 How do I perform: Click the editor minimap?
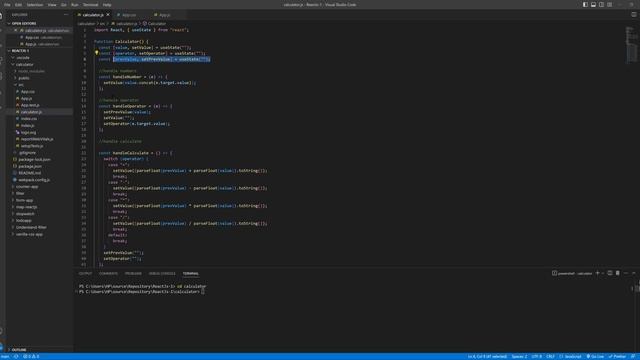(x=631, y=45)
